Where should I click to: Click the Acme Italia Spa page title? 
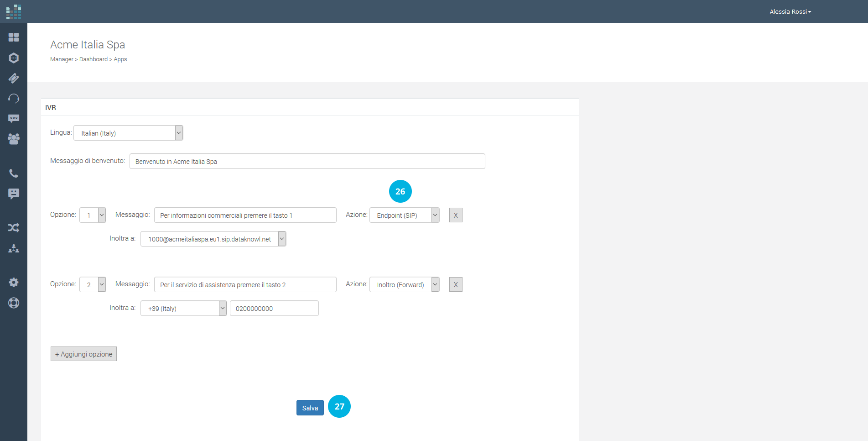click(x=88, y=45)
